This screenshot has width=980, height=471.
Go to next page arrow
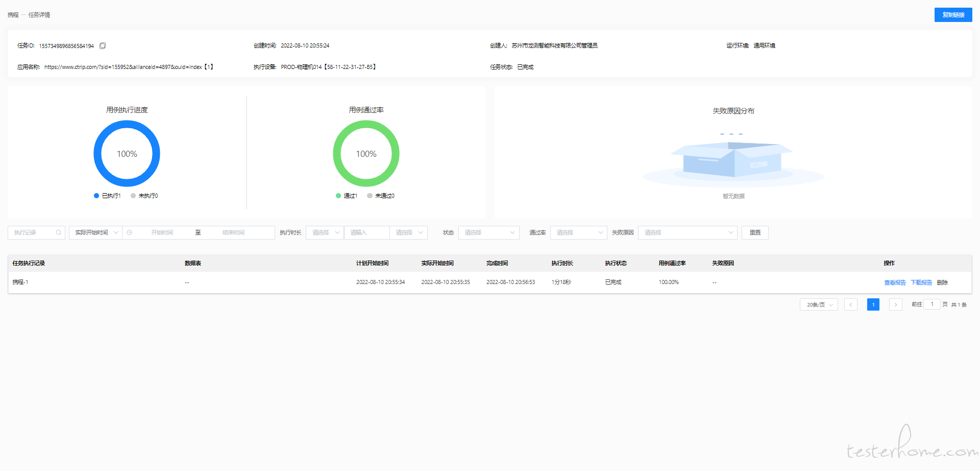pyautogui.click(x=895, y=304)
